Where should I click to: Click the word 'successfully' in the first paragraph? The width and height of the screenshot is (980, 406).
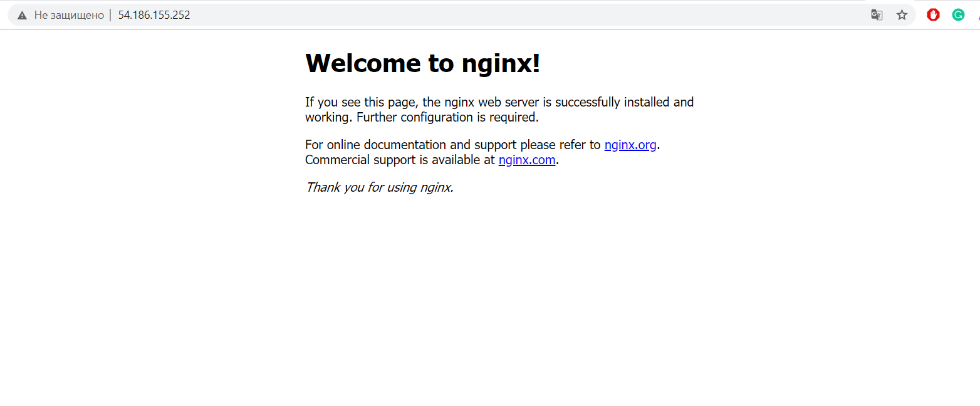click(593, 102)
